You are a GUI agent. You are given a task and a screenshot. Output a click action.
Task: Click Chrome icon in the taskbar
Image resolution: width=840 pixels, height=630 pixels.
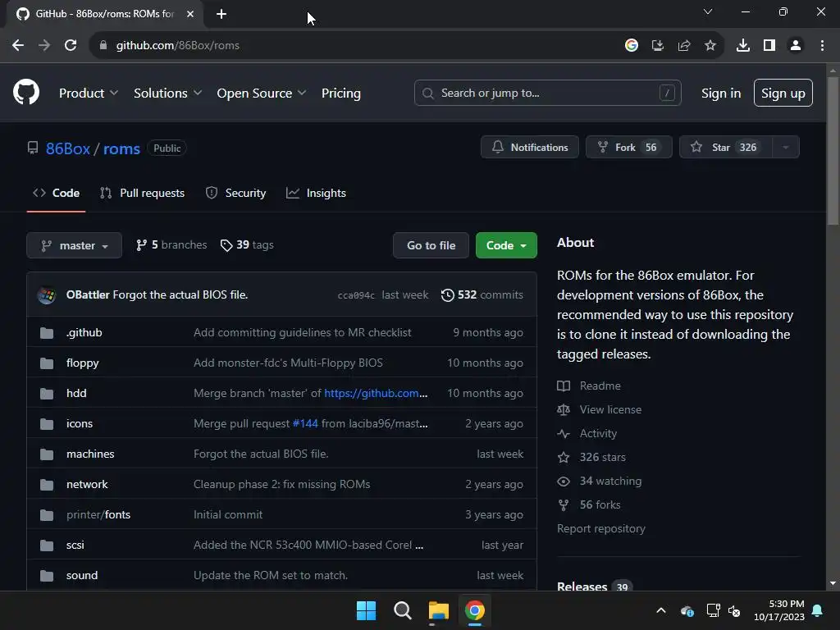coord(475,610)
